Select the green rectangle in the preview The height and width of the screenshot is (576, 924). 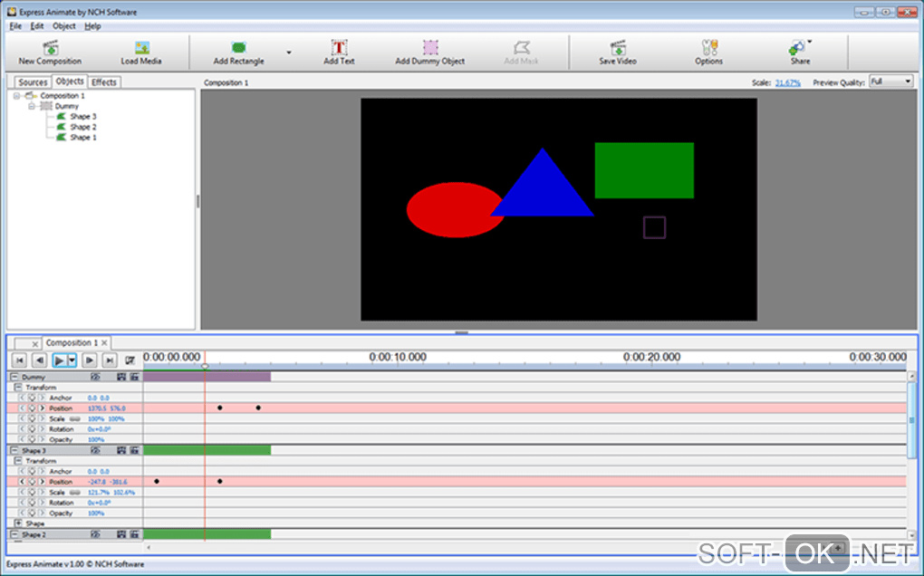(x=644, y=170)
